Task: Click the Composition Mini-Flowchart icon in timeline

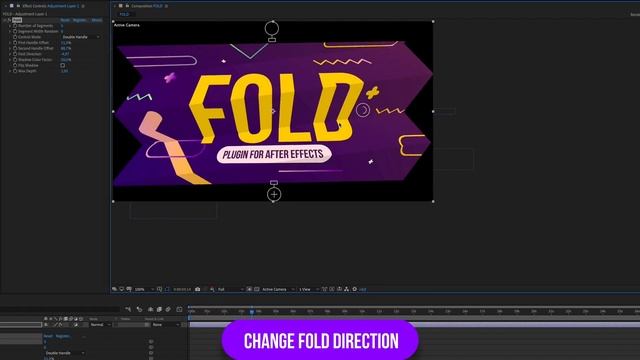Action: click(x=128, y=309)
